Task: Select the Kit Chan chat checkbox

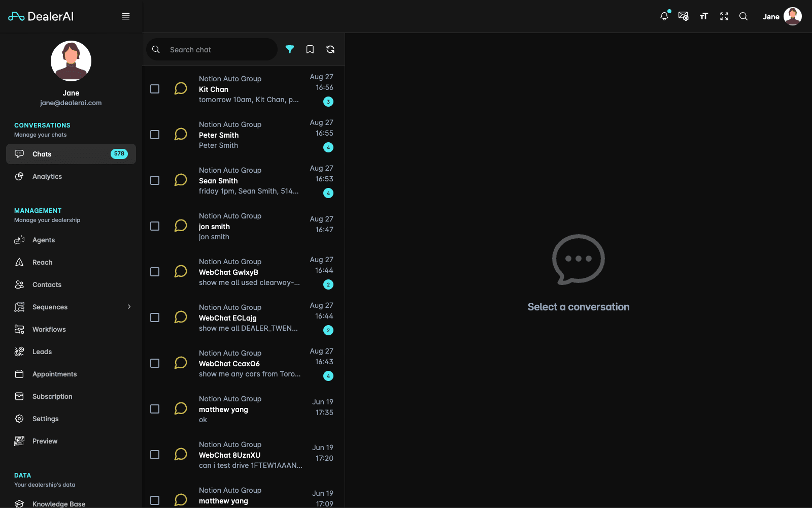Action: point(155,89)
